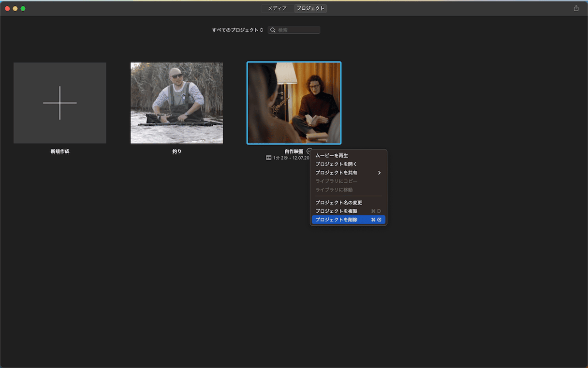Viewport: 588px width, 368px height.
Task: Click the red close window button
Action: pos(7,9)
